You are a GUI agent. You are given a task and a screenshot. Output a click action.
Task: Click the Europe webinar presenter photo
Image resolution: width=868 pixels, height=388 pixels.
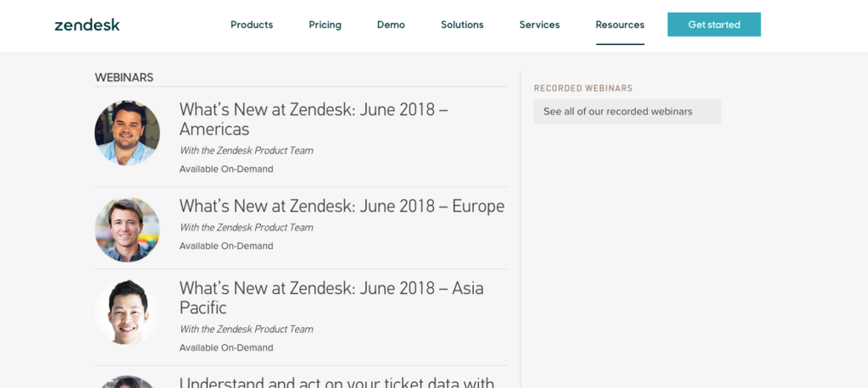coord(127,230)
